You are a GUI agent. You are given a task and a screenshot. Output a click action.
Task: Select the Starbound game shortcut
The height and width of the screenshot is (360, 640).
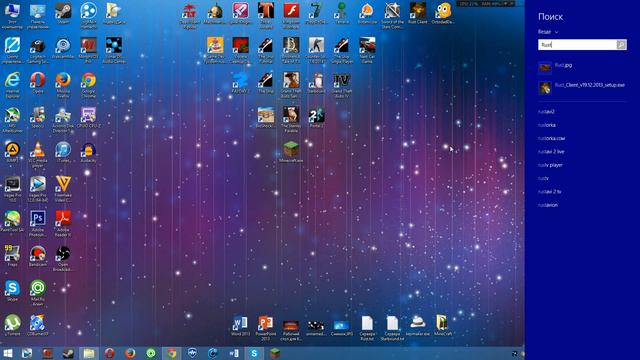pos(316,81)
